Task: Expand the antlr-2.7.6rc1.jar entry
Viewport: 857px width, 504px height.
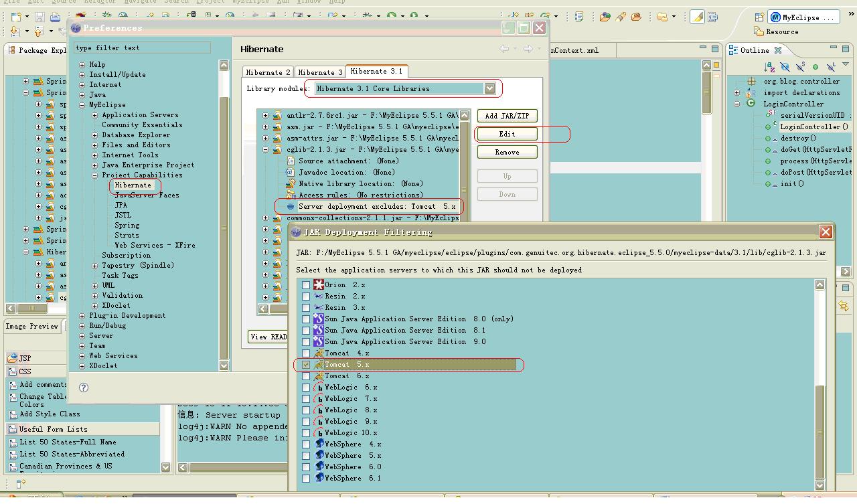Action: [266, 116]
